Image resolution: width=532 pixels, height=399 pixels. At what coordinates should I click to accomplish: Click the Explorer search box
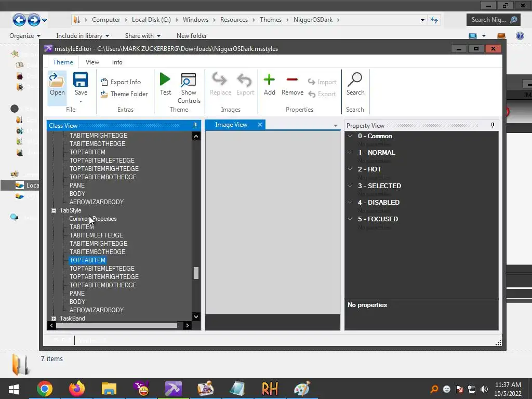point(494,20)
